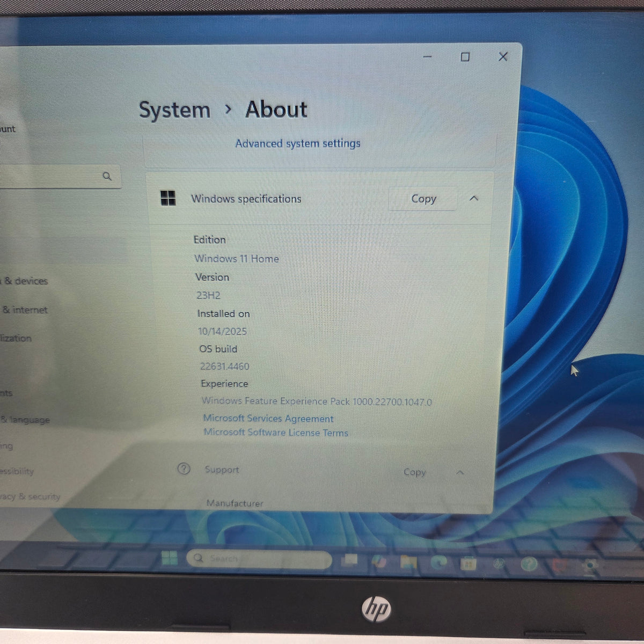Copy the Support information
644x644 pixels.
pyautogui.click(x=414, y=472)
